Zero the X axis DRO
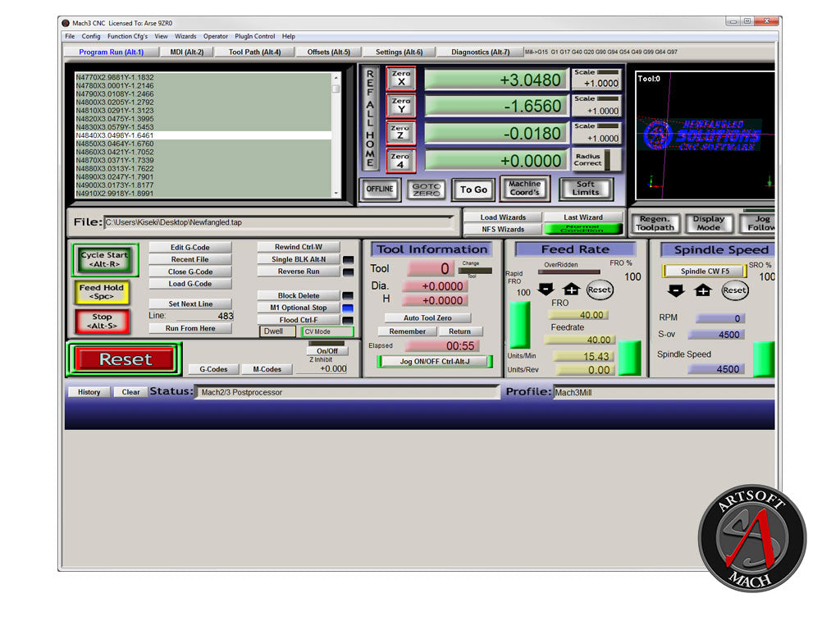Viewport: 840px width, 630px height. [x=400, y=80]
